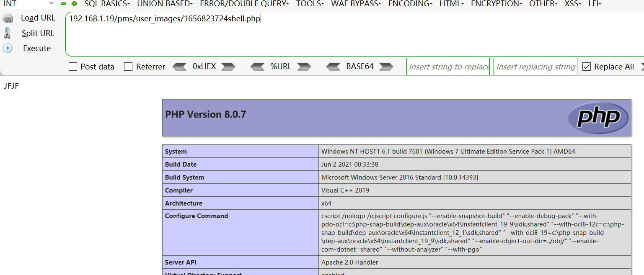Click the Split URL scissors icon

(x=7, y=33)
